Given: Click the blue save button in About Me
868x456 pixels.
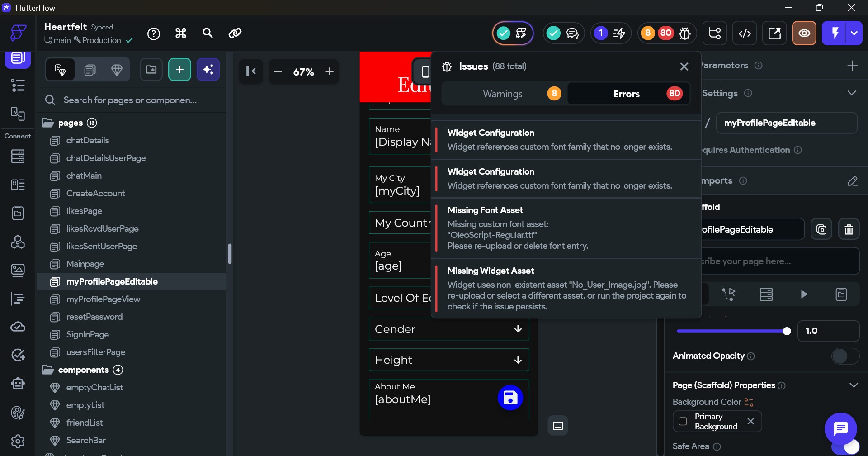Looking at the screenshot, I should pyautogui.click(x=510, y=398).
